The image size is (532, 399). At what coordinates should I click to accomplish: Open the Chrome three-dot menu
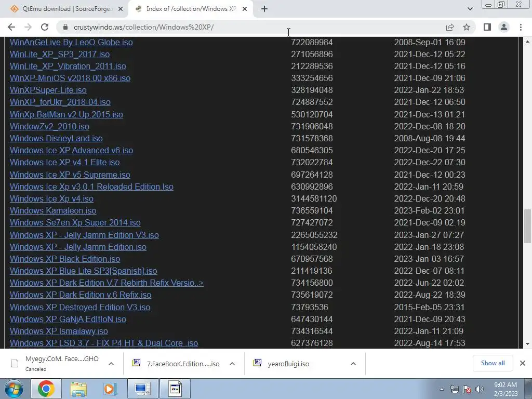pyautogui.click(x=521, y=27)
